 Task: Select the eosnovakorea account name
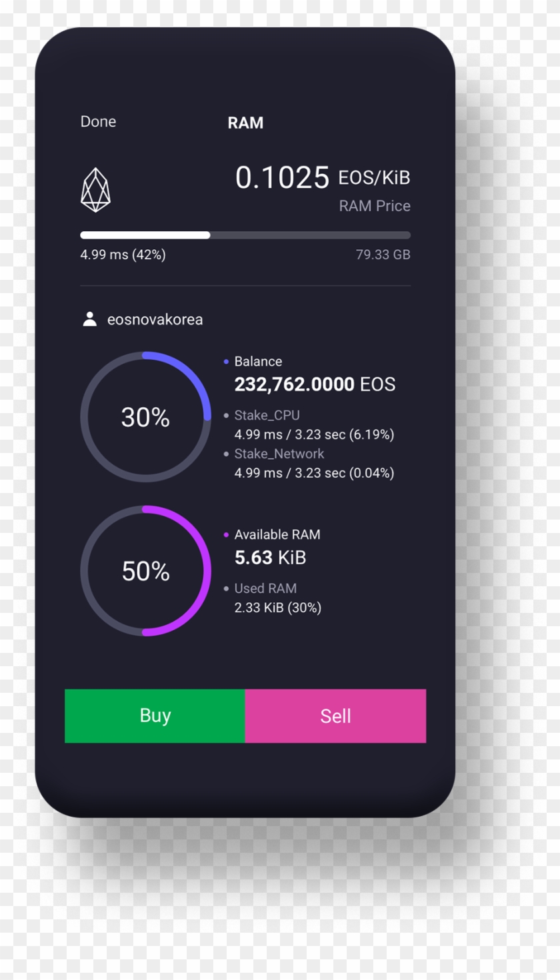click(x=155, y=320)
